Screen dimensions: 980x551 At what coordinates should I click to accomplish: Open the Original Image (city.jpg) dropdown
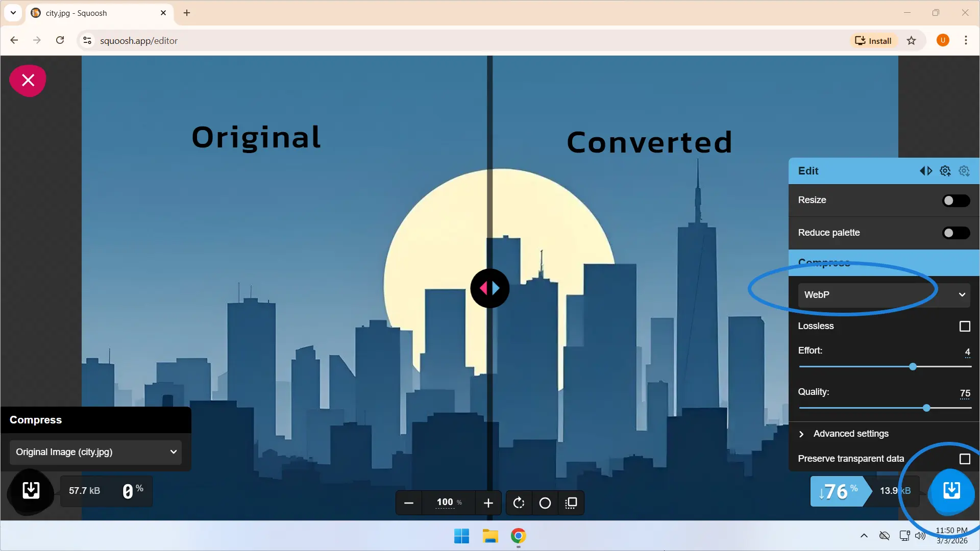[95, 452]
